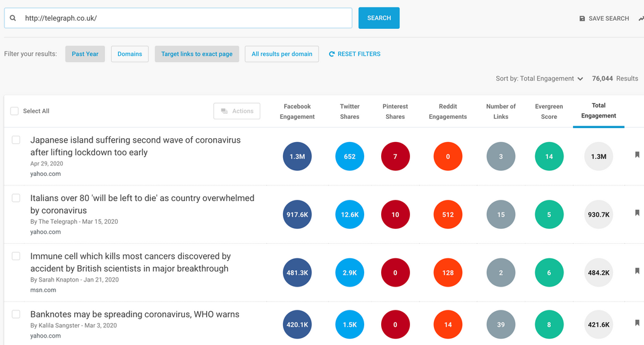Viewport: 644px width, 345px height.
Task: Click the 1.3M Facebook engagement circle
Action: 297,156
